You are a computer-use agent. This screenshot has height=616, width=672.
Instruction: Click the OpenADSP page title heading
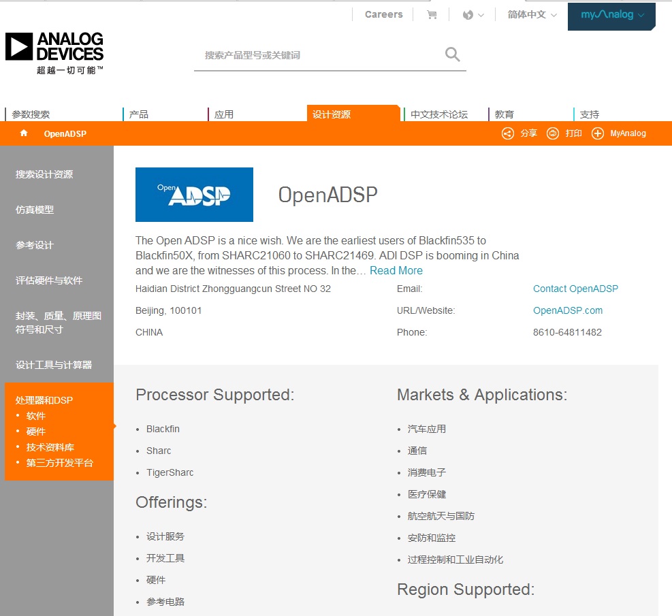(x=328, y=195)
